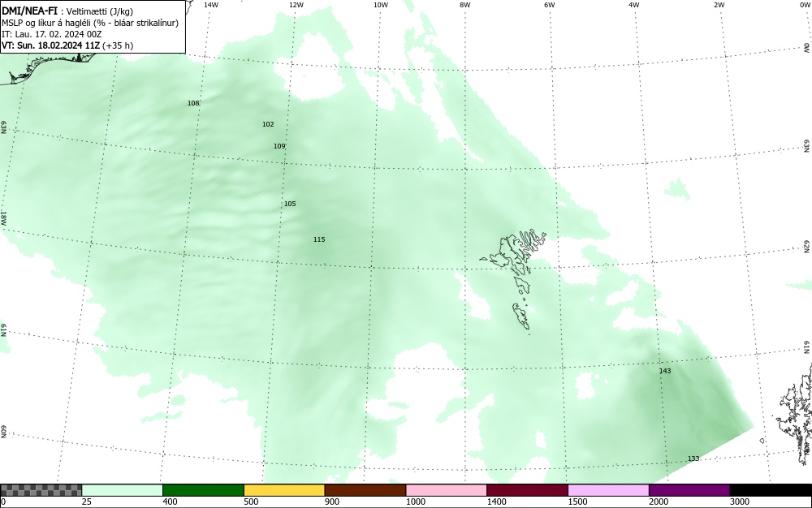This screenshot has width=812, height=508.
Task: Click the pink 1000-1400 legend swatch
Action: tap(447, 490)
